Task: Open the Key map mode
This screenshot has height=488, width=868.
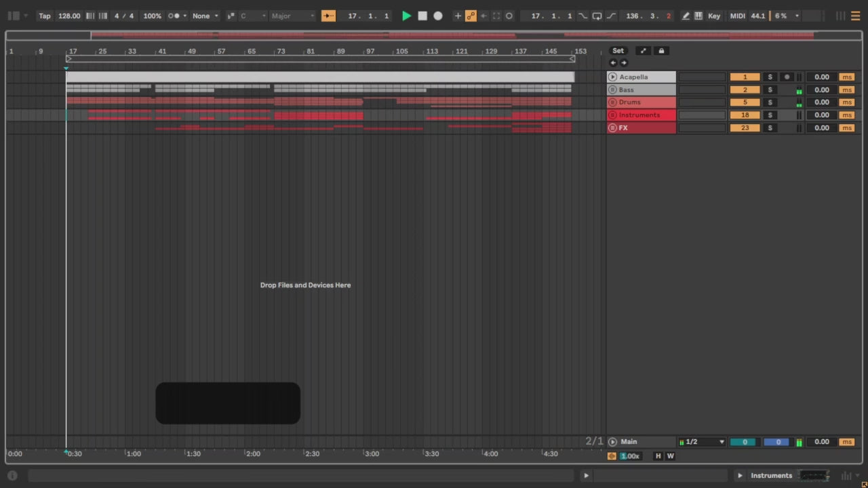Action: pos(714,16)
